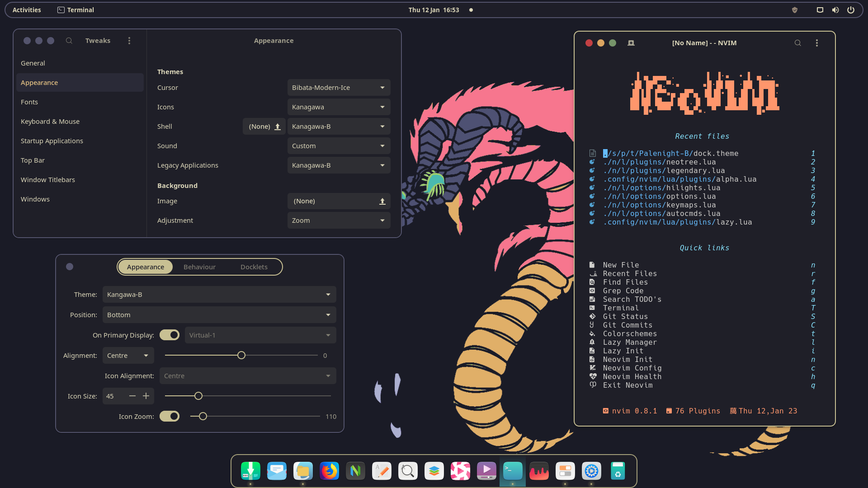Open the Tweaks toggle-switch dock icon

point(565,471)
